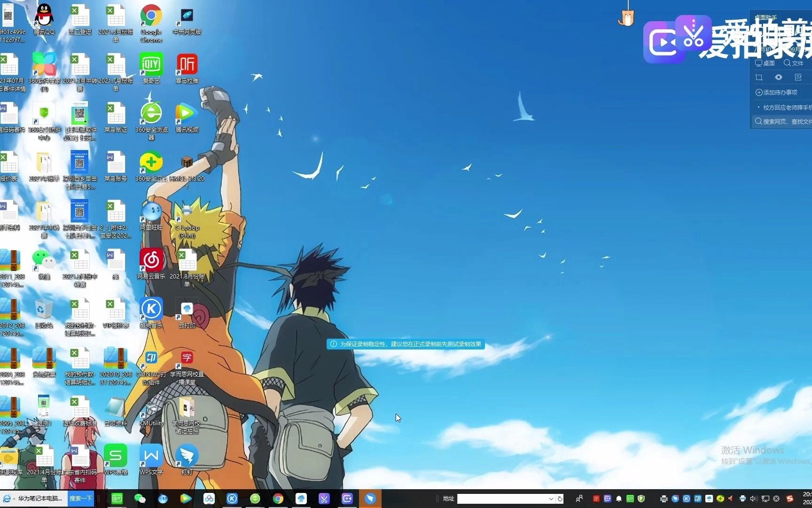Select the VIP报价表 spreadsheet icon
This screenshot has width=812, height=508.
click(x=116, y=313)
